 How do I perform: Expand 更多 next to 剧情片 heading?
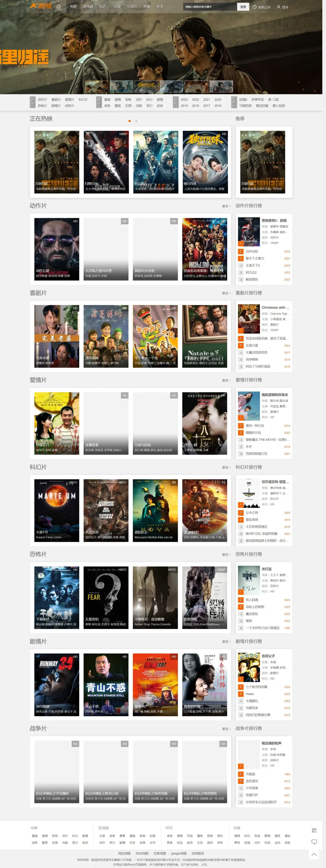coord(226,642)
